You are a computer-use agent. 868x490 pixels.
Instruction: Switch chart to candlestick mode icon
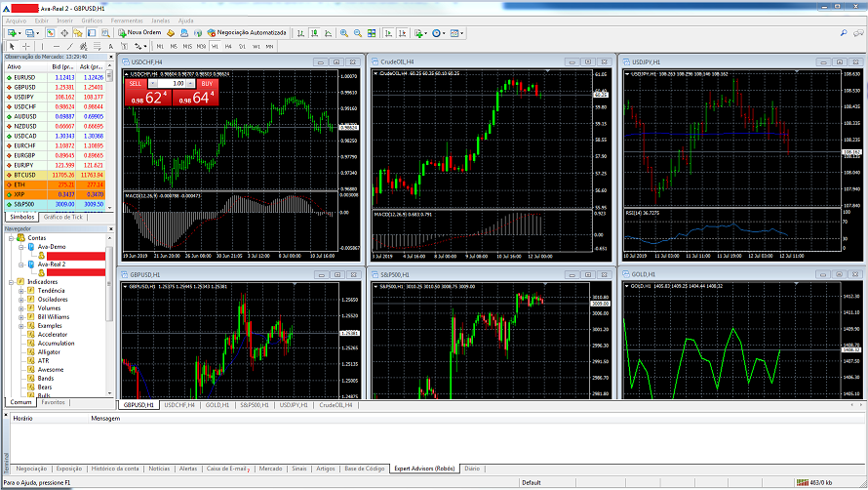314,33
